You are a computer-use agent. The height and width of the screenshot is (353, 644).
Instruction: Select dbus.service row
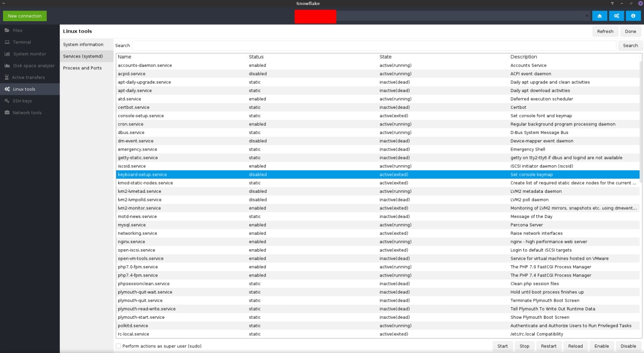(x=378, y=132)
